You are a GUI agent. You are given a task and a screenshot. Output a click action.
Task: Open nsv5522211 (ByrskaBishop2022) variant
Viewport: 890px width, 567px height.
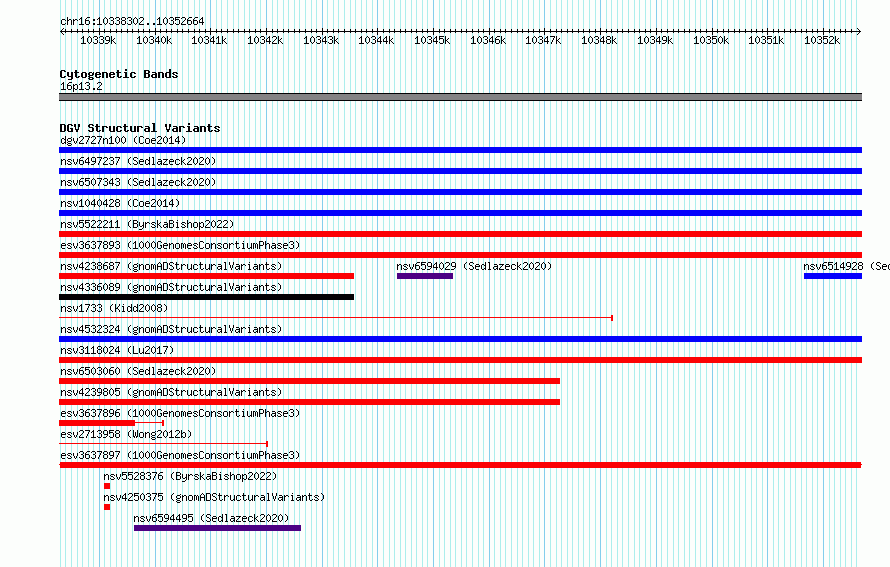[147, 224]
